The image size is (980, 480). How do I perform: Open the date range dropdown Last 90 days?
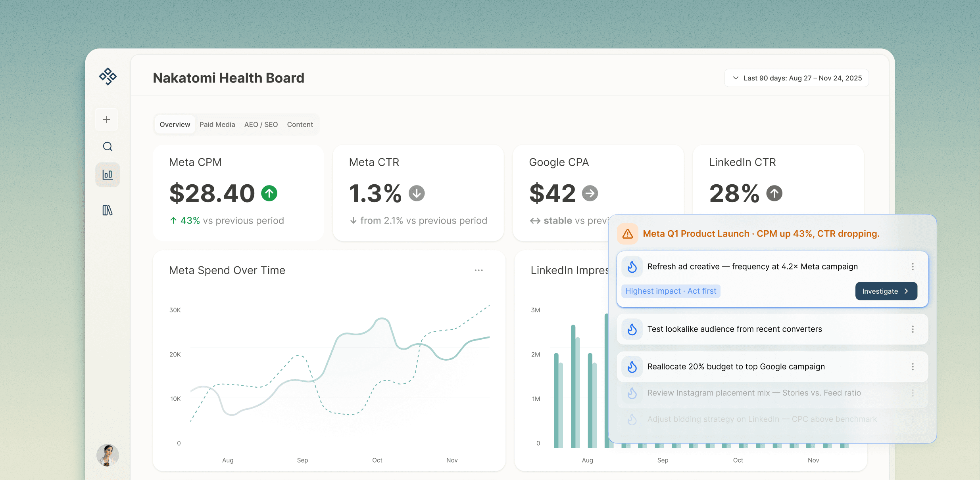click(x=797, y=78)
